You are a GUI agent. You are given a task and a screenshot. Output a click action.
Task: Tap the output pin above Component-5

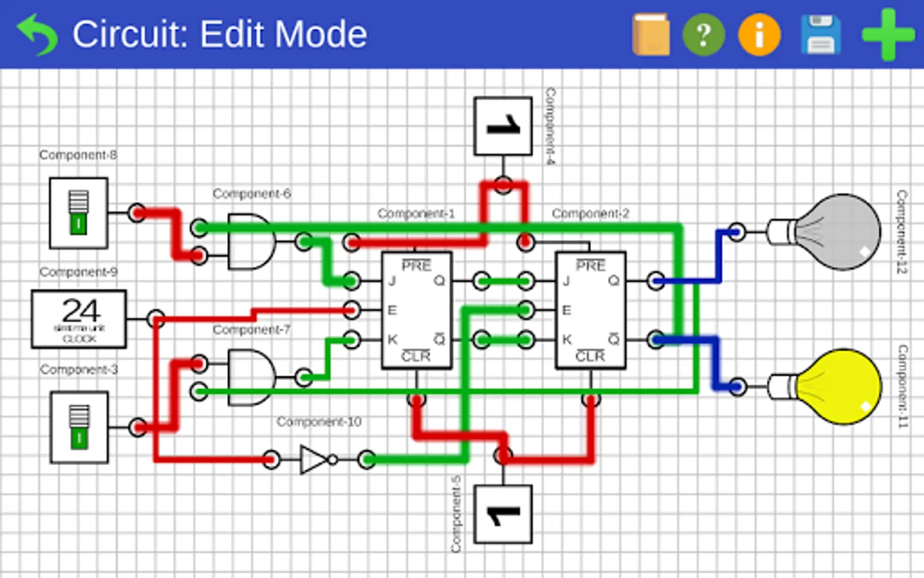click(503, 456)
